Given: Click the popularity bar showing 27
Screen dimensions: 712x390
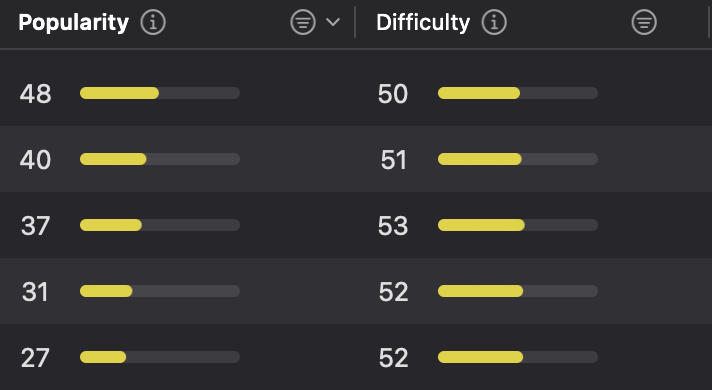Looking at the screenshot, I should (x=160, y=357).
